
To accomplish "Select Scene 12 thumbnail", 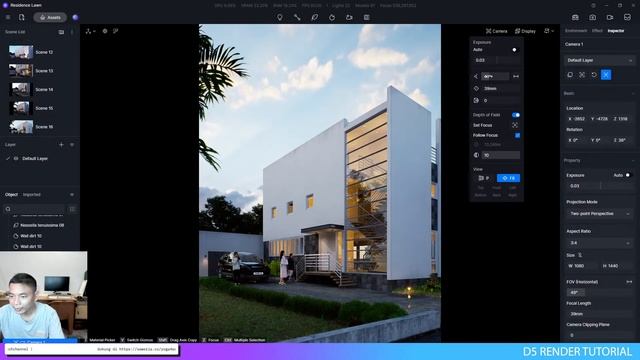I will click(x=21, y=52).
